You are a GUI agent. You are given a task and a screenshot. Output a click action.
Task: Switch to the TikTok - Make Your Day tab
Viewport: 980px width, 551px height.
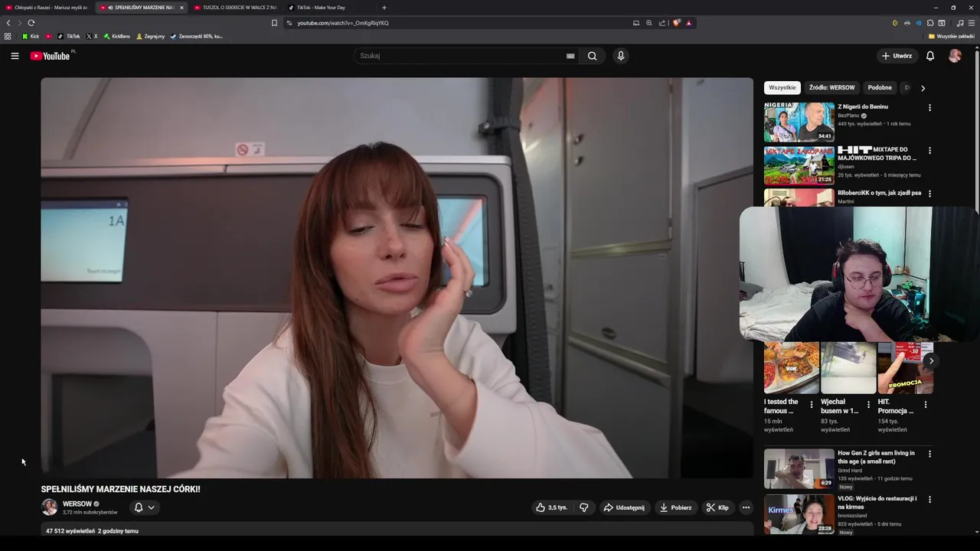320,8
